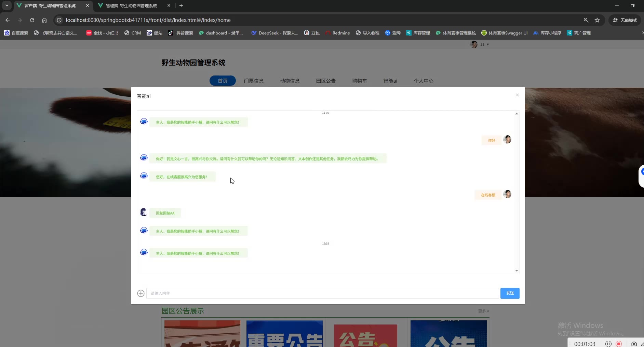The width and height of the screenshot is (644, 347).
Task: Open the 豆包 bookmark
Action: [312, 33]
